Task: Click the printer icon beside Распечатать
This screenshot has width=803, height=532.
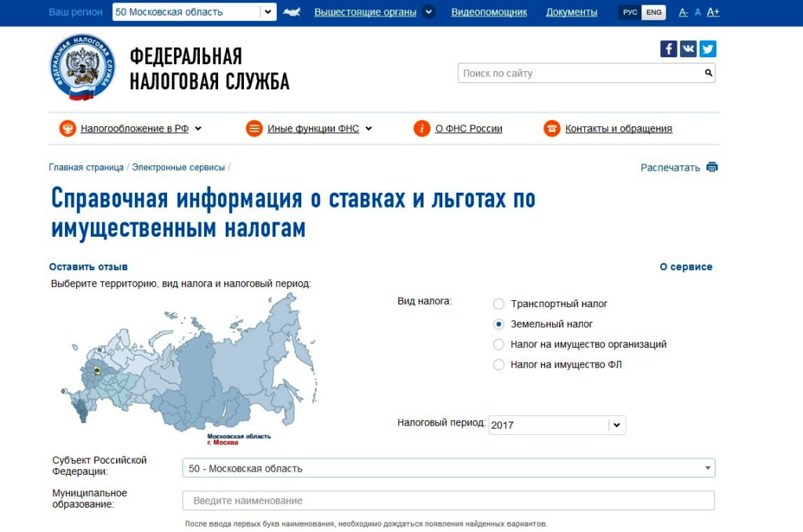Action: [x=712, y=168]
